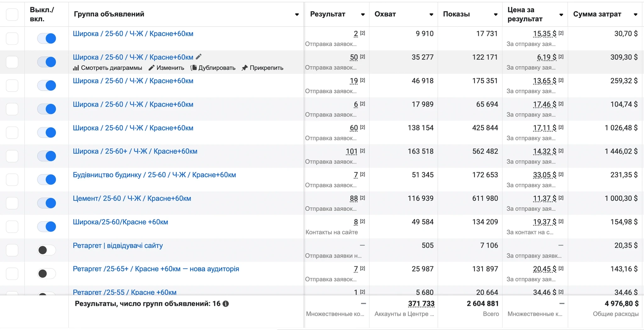The image size is (644, 330).
Task: Click footnote [2] icon beside price 33,05 $
Action: click(x=561, y=174)
